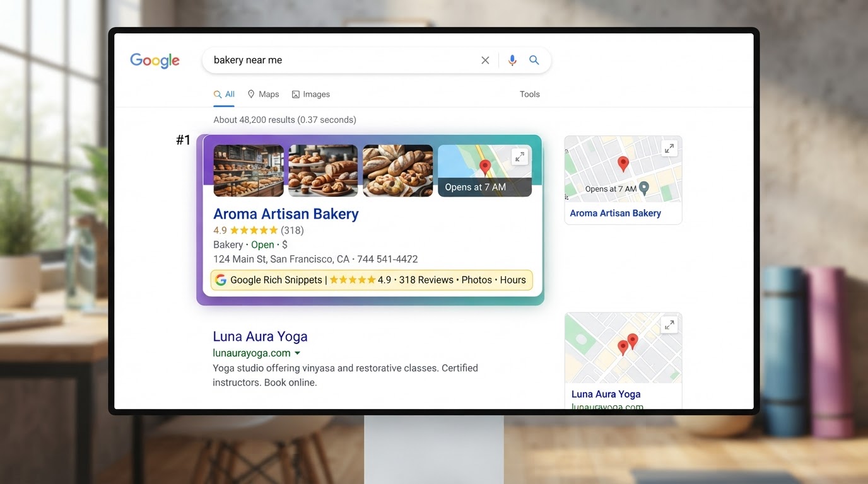868x484 pixels.
Task: Open the Aroma Artisan Bakery link under the sidebar map
Action: coord(615,213)
